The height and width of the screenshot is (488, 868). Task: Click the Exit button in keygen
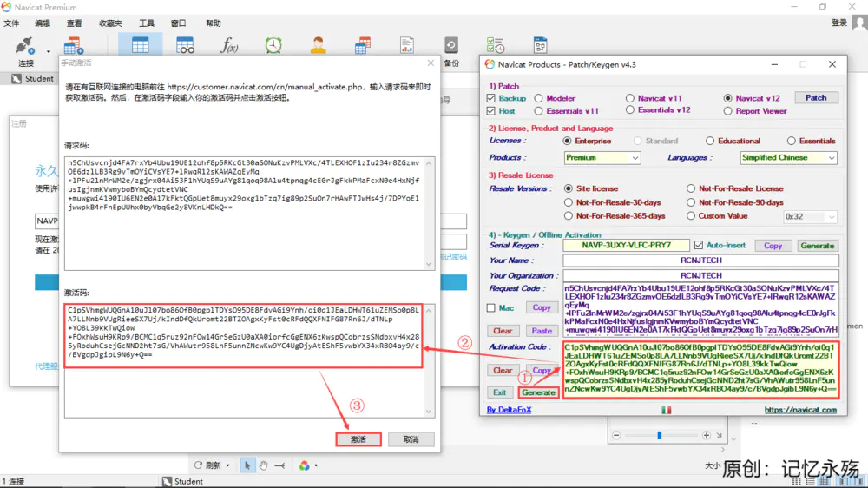tap(499, 392)
